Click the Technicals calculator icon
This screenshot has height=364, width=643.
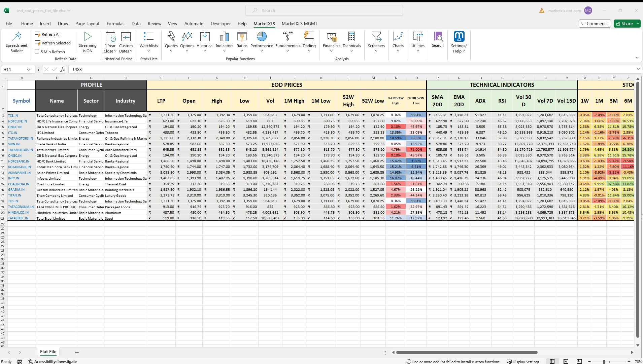click(351, 37)
